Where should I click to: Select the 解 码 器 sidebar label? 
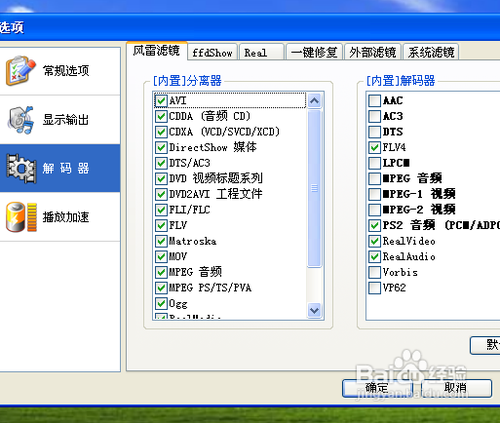[x=66, y=168]
